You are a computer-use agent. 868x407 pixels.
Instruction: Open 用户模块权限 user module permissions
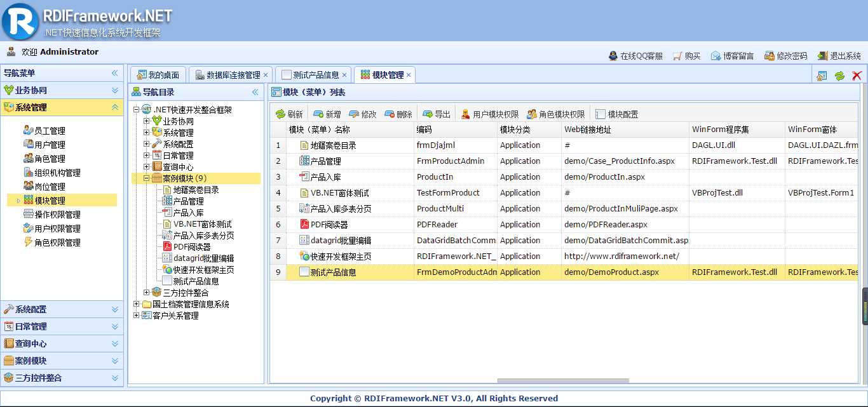tap(489, 114)
